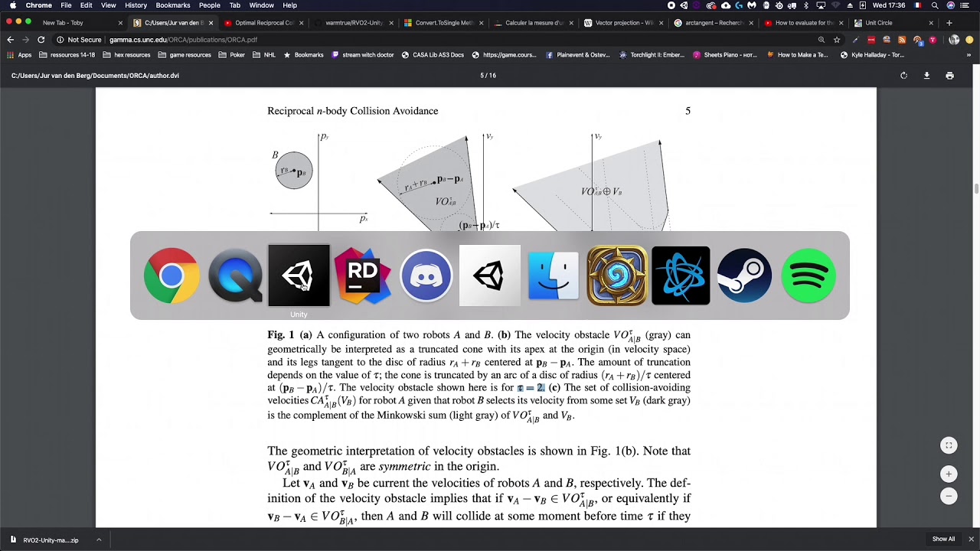This screenshot has width=980, height=551.
Task: Open the Poker bookmark folder
Action: [232, 55]
